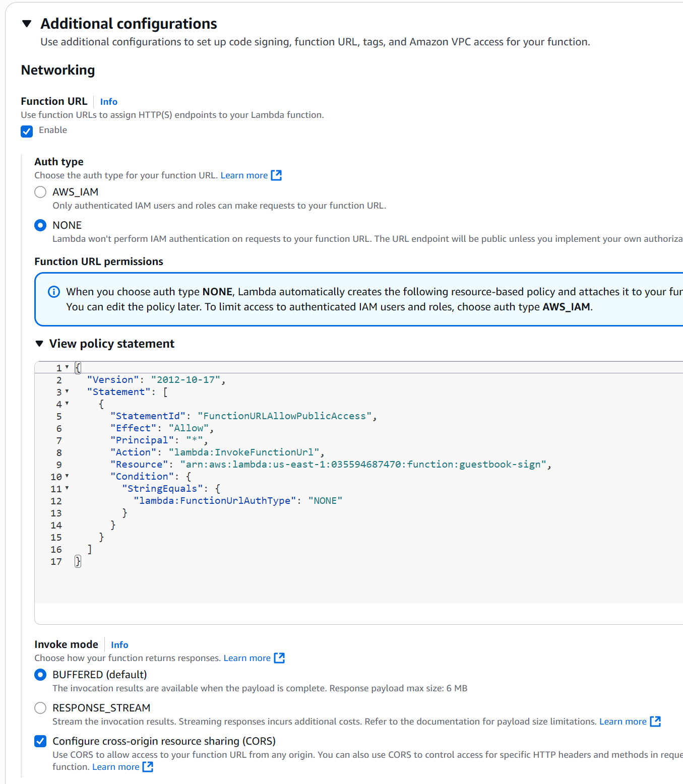Fold the Statement array at line 3

coord(67,391)
